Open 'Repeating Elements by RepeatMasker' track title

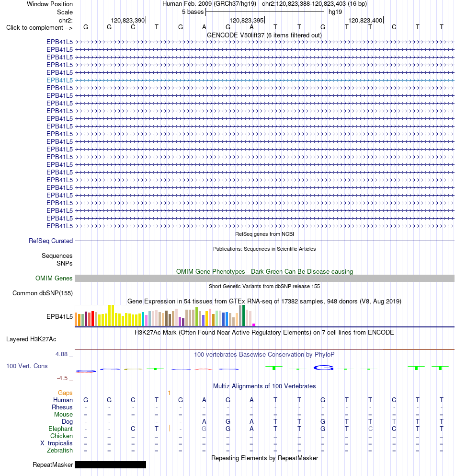point(264,458)
